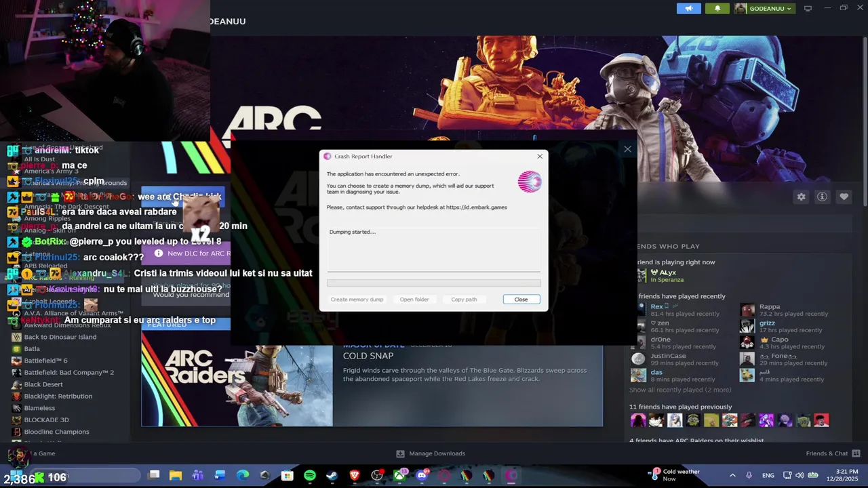Open friend Rex profile entry
The image size is (868, 488).
(678, 310)
